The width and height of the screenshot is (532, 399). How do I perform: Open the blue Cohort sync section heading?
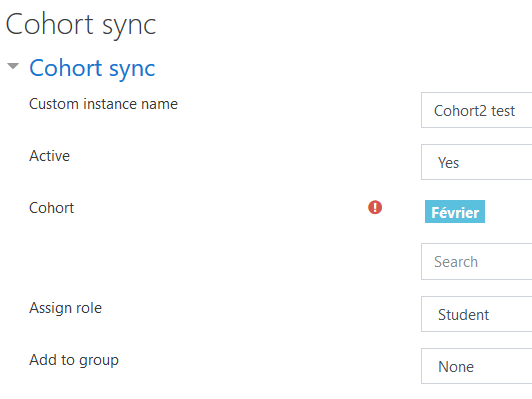(x=92, y=69)
